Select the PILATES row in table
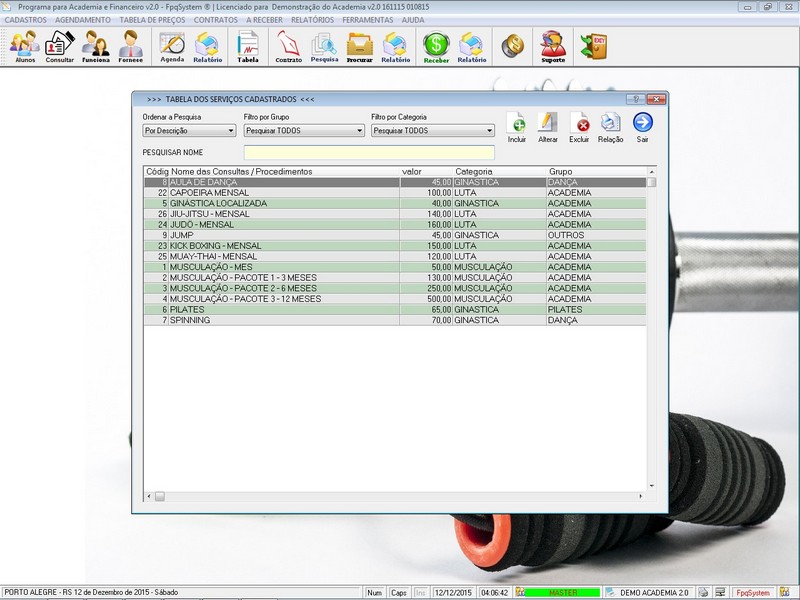 pyautogui.click(x=300, y=310)
